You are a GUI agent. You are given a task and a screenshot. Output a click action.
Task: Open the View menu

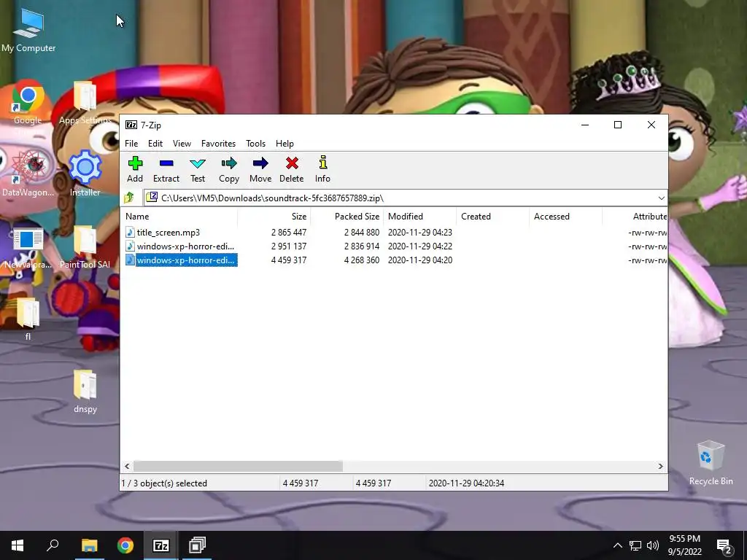[182, 144]
